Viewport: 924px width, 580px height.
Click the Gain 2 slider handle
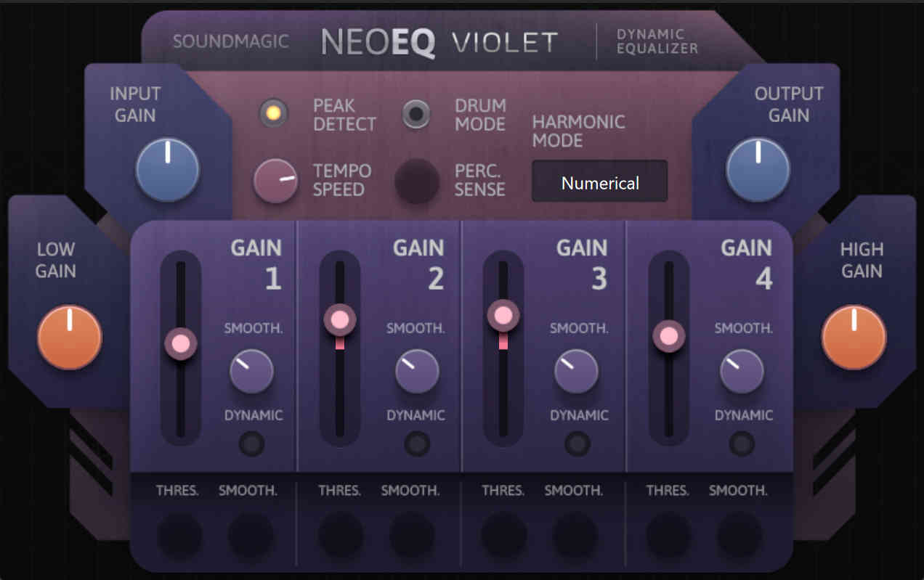pyautogui.click(x=339, y=319)
